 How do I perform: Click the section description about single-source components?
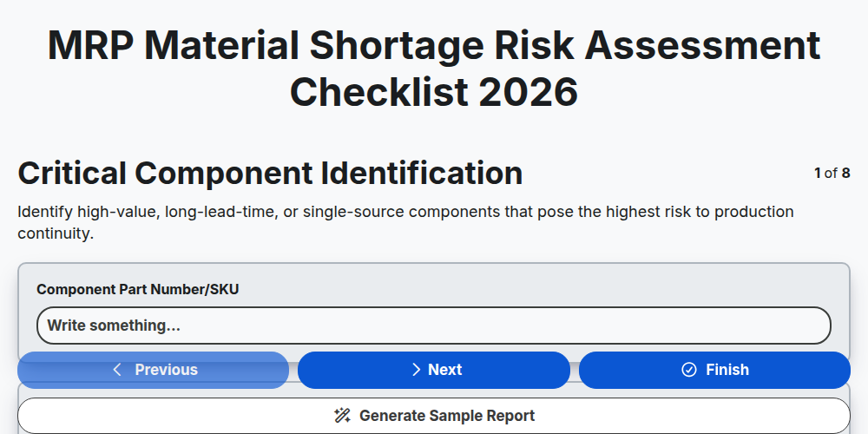click(405, 222)
